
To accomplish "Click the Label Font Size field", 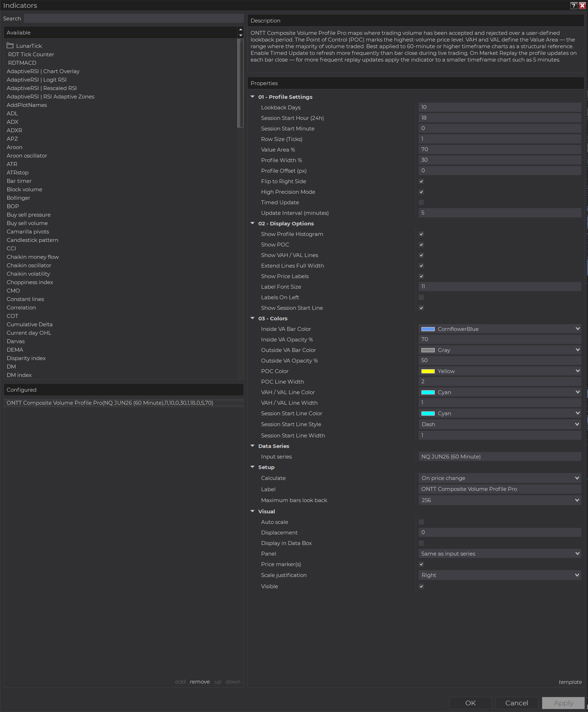I will (x=499, y=287).
